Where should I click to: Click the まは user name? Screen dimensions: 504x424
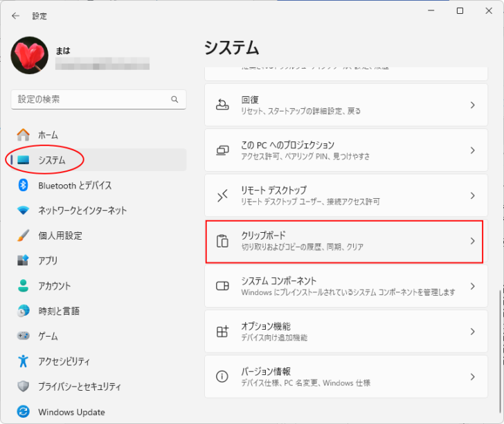pos(63,51)
